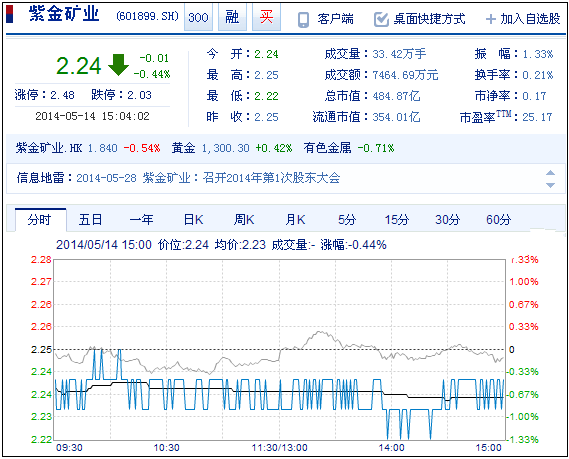
Task: Click the 11:30/13:00 time axis label
Action: click(280, 448)
